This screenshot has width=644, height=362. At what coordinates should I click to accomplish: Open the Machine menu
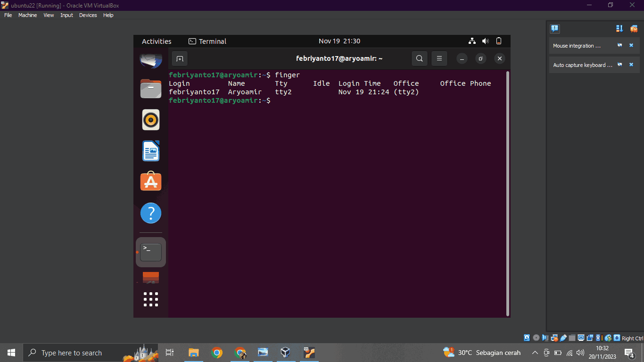pyautogui.click(x=27, y=15)
